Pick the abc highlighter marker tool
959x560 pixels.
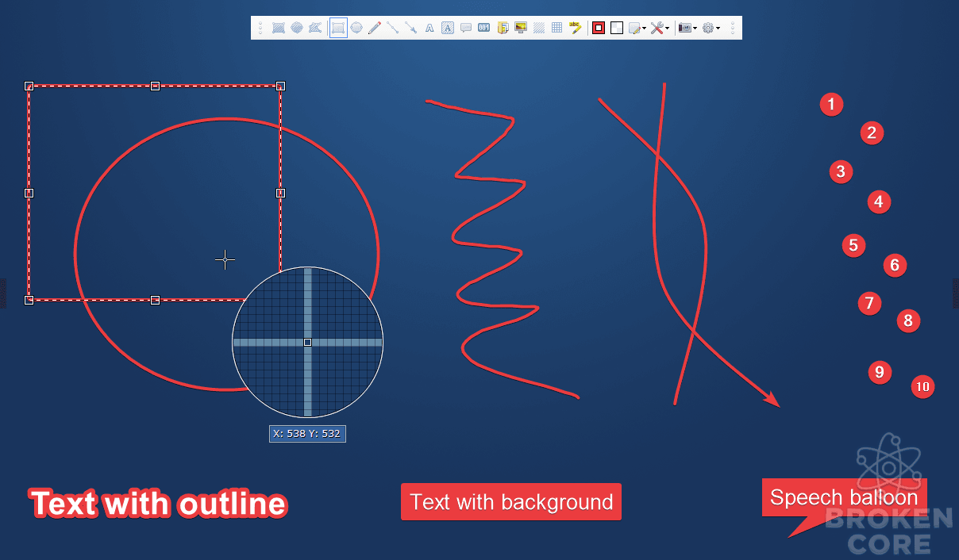(x=576, y=28)
